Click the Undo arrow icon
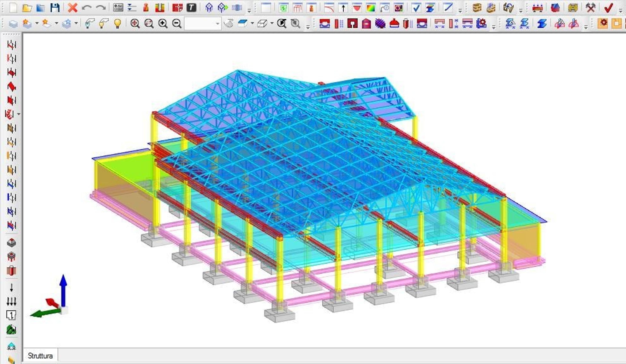The height and width of the screenshot is (364, 626). pyautogui.click(x=86, y=8)
